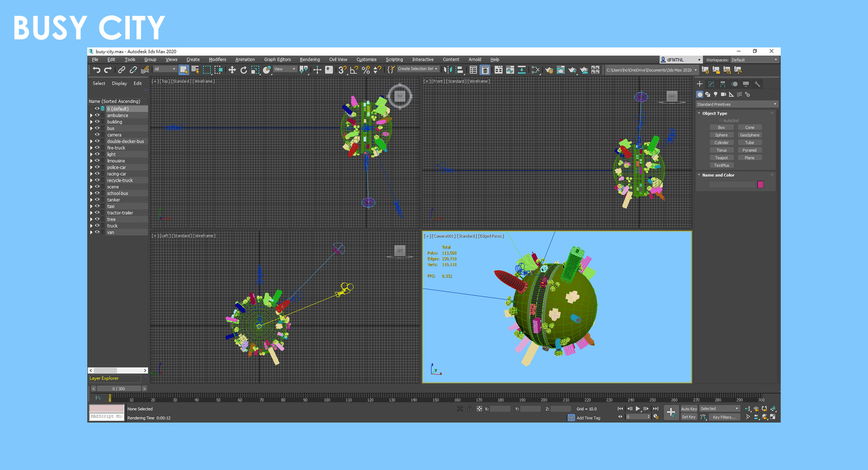Open the Workspaces Default dropdown
The height and width of the screenshot is (470, 868).
point(754,60)
